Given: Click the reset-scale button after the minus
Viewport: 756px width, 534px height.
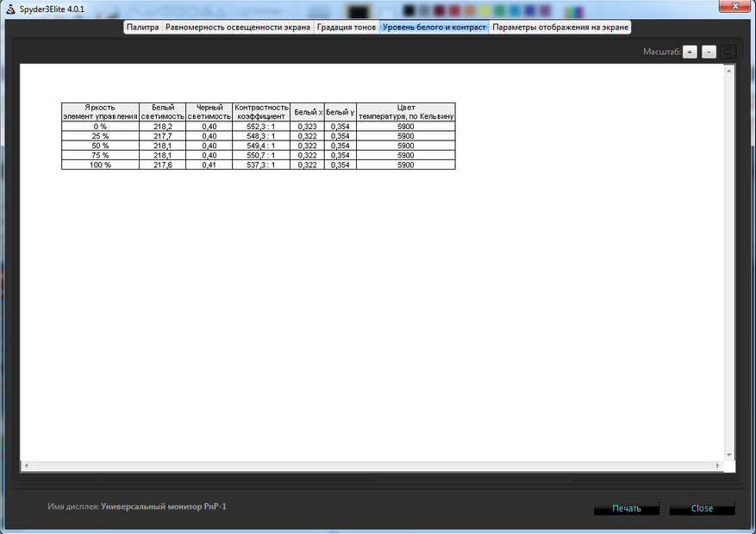Looking at the screenshot, I should pos(728,52).
